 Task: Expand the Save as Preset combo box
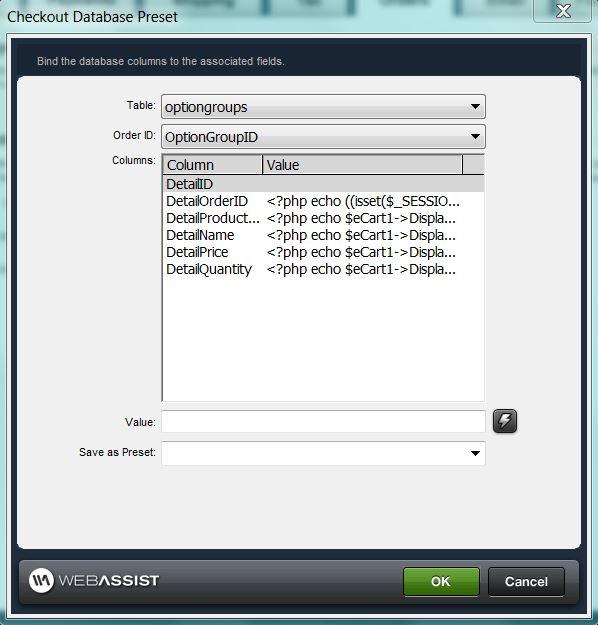pos(323,453)
